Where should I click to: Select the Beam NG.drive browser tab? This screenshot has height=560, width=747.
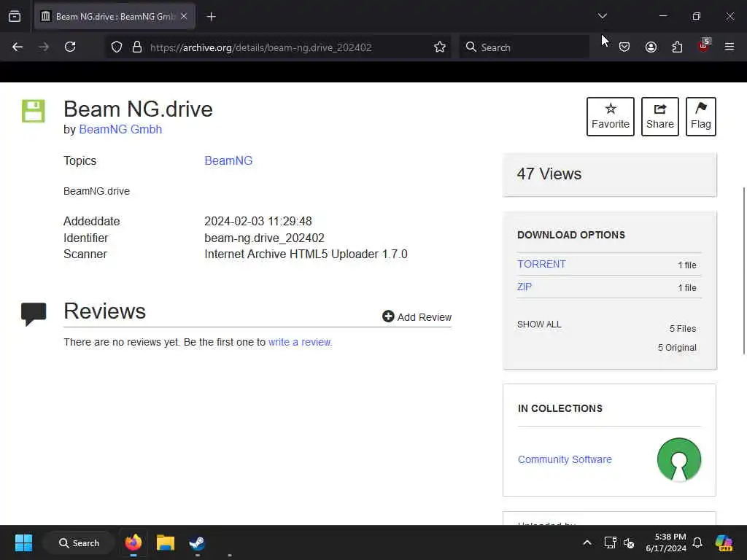tap(115, 16)
